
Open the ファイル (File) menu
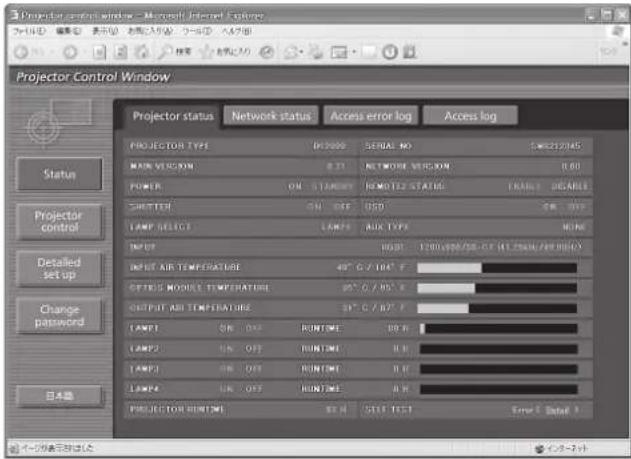click(x=29, y=31)
